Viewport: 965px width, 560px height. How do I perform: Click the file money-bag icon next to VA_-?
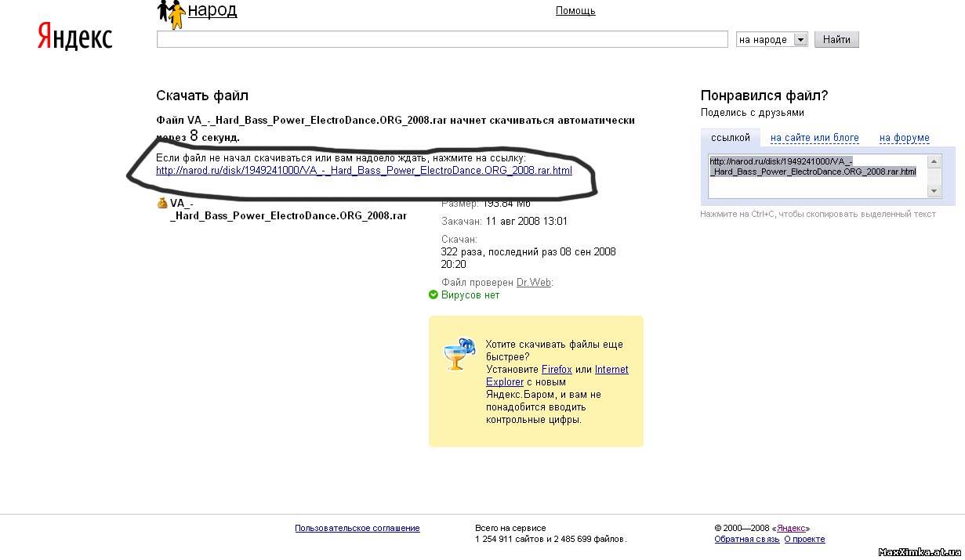click(x=162, y=203)
